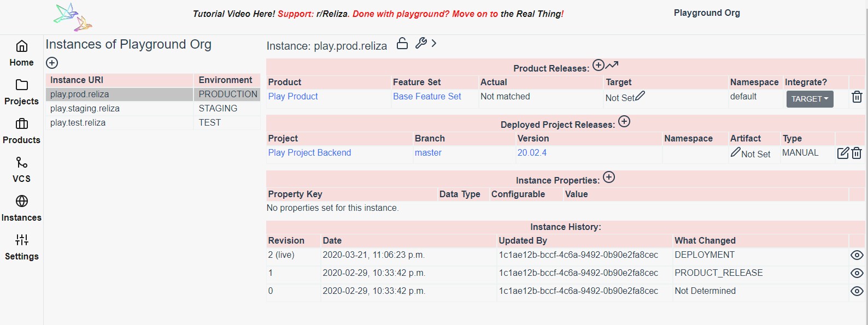
Task: View revision 2 (live) history details
Action: 857,255
